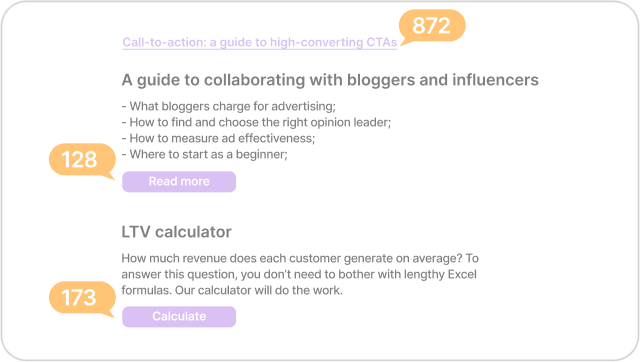
Task: Click the tail of the 872 bubble
Action: [405, 42]
